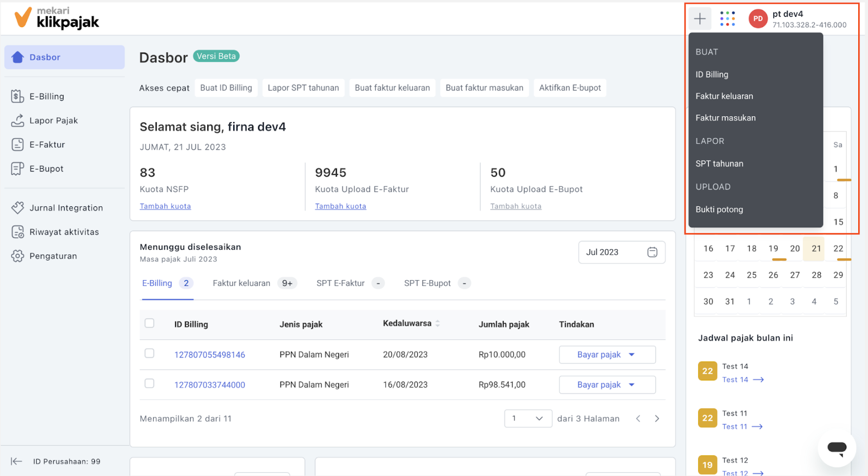
Task: Click Buat faktur keluaran quick access button
Action: click(x=392, y=88)
